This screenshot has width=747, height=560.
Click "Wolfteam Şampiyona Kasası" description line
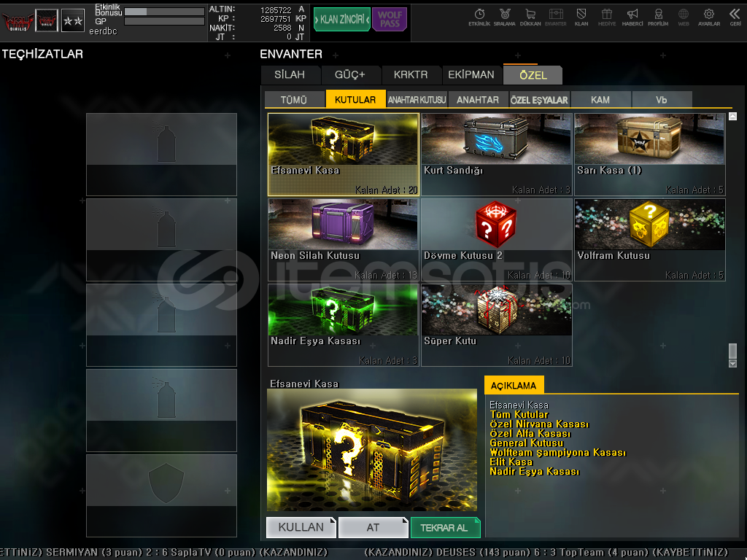[x=558, y=452]
